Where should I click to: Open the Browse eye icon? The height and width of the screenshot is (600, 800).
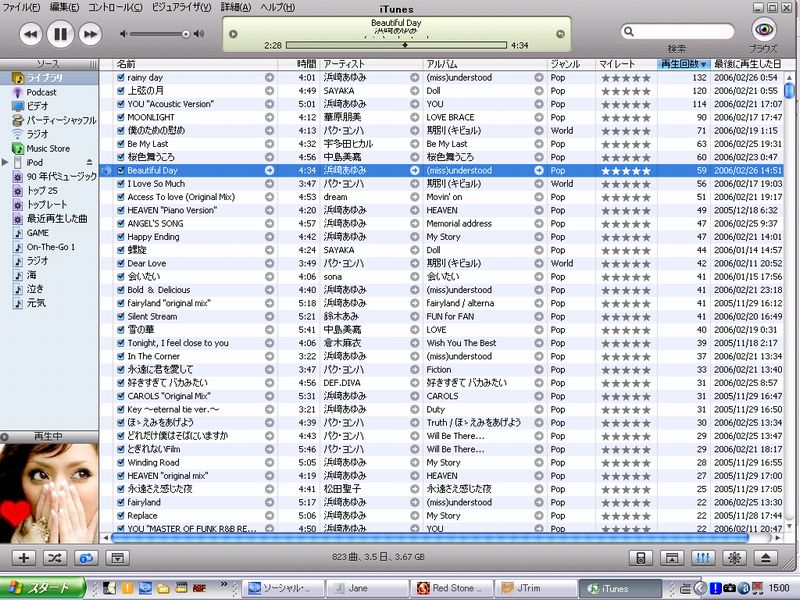coord(764,31)
